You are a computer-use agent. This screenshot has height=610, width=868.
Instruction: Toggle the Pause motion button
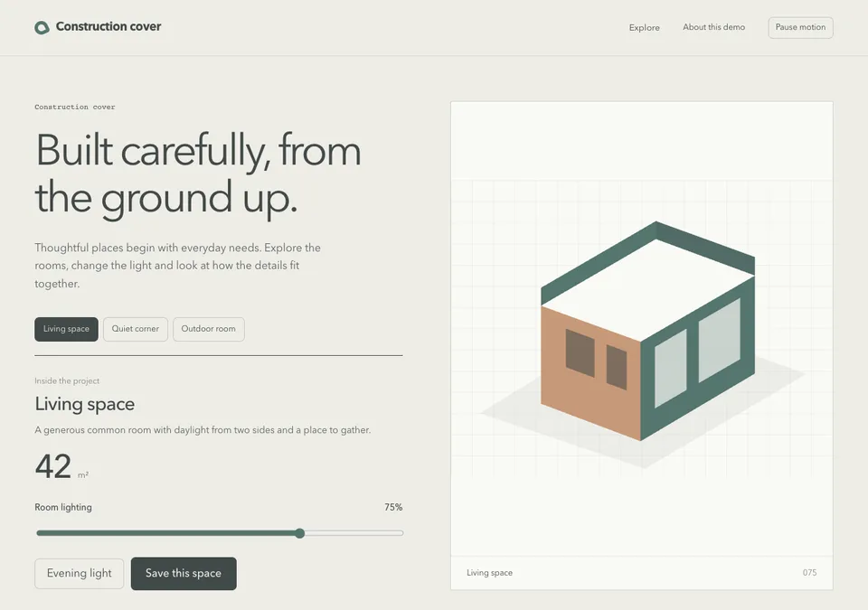click(800, 27)
